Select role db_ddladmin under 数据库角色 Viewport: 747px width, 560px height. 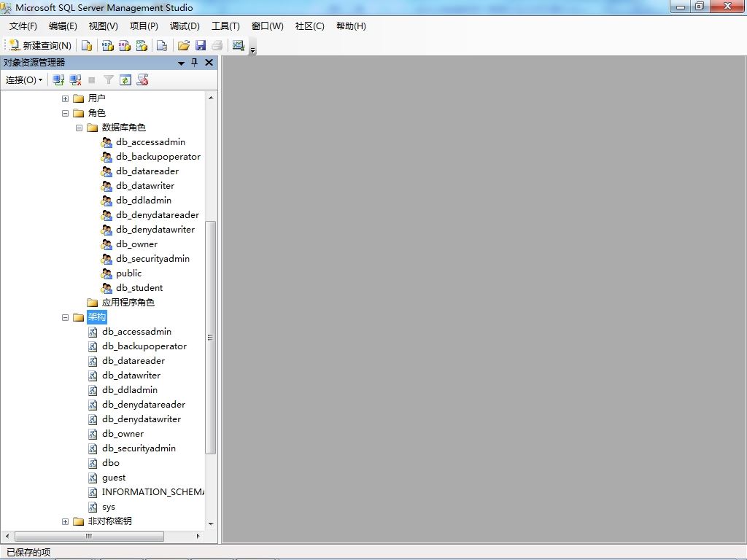pyautogui.click(x=144, y=201)
